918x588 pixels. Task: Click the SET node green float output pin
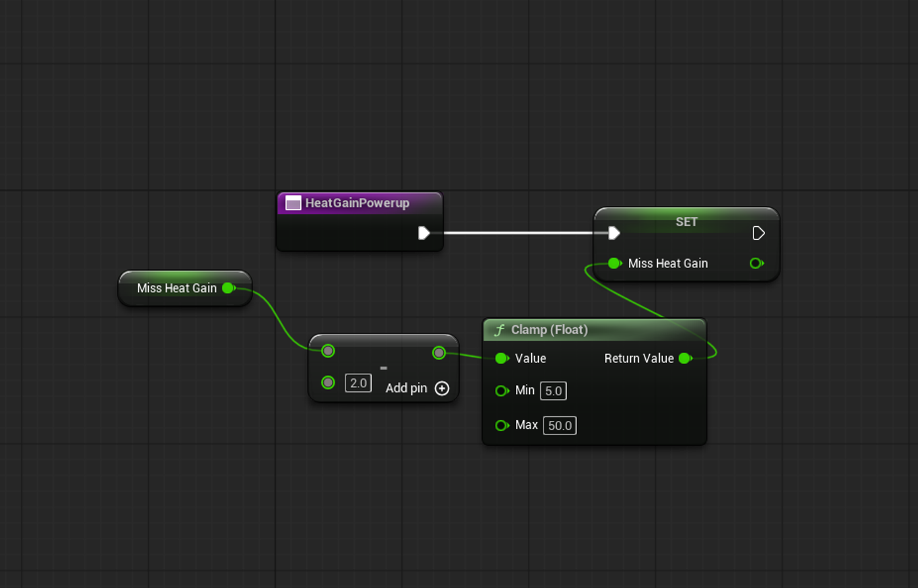(x=757, y=264)
